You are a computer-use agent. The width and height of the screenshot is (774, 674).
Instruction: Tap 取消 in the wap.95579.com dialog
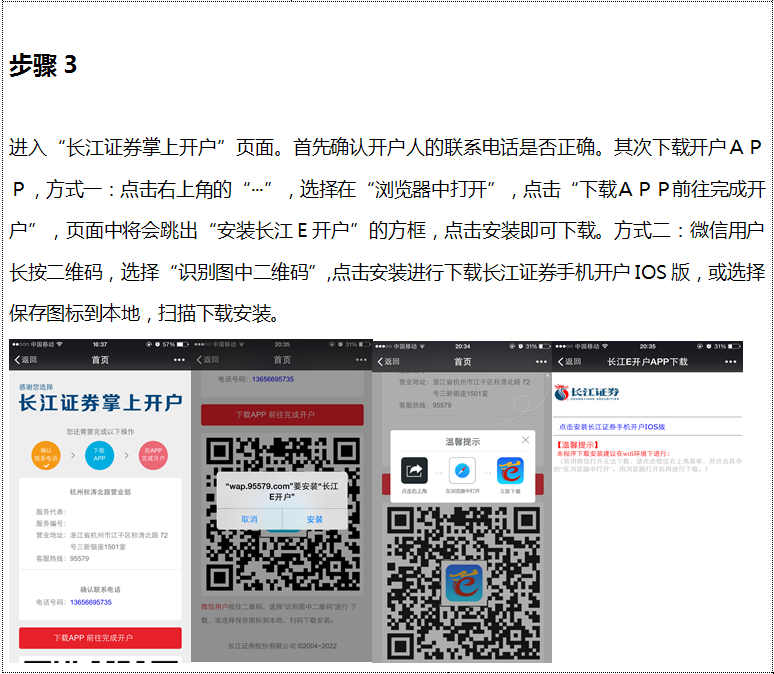point(249,519)
